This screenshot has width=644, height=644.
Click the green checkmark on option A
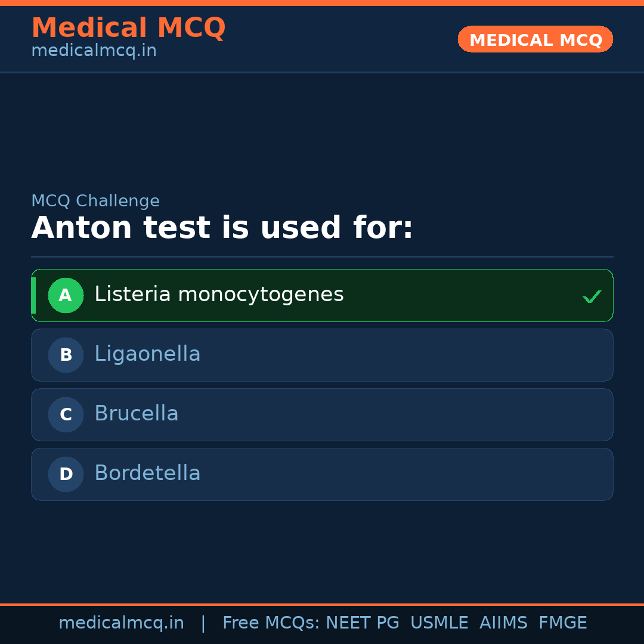point(592,296)
